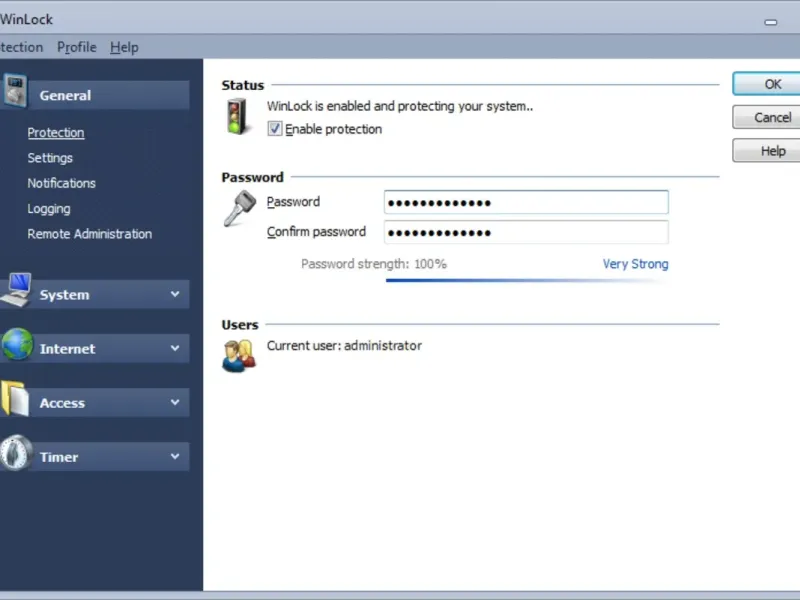Click the WinLock enabled status message
Viewport: 800px width, 600px height.
[x=400, y=106]
